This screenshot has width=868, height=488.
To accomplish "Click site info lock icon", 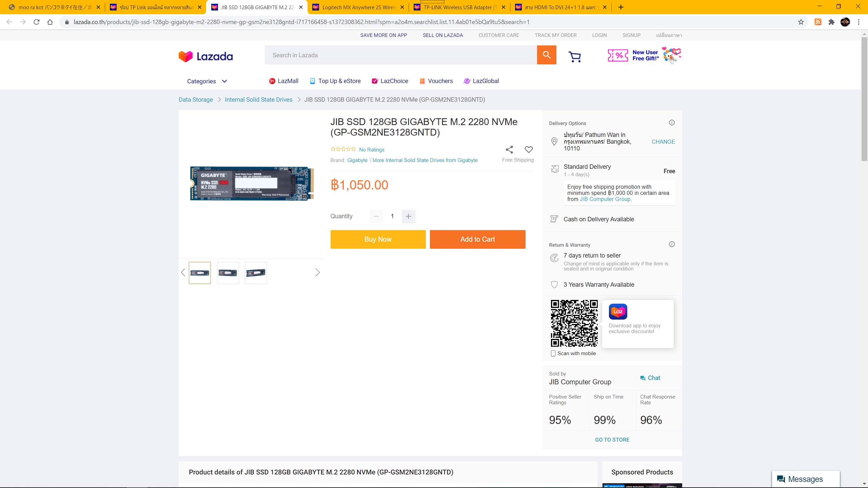I will point(67,22).
